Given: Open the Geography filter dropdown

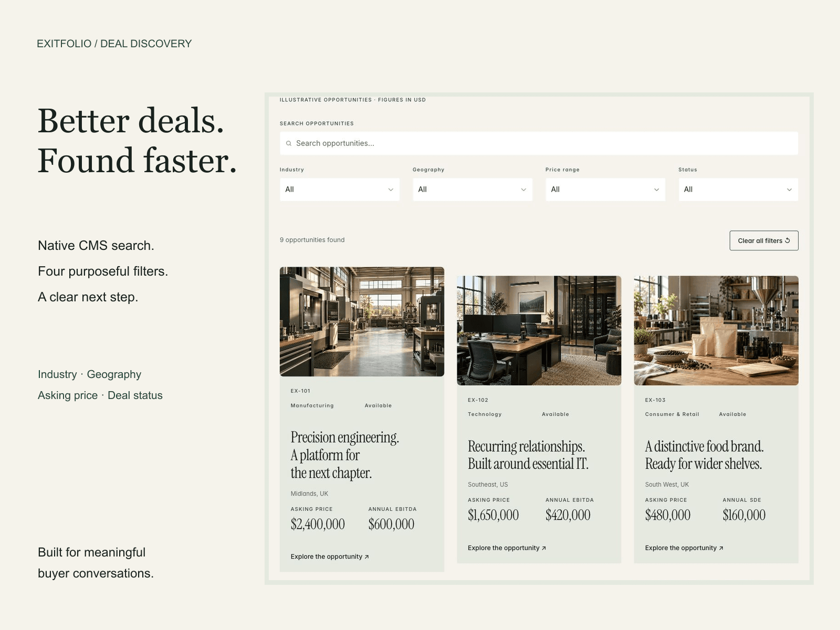Looking at the screenshot, I should click(x=472, y=190).
